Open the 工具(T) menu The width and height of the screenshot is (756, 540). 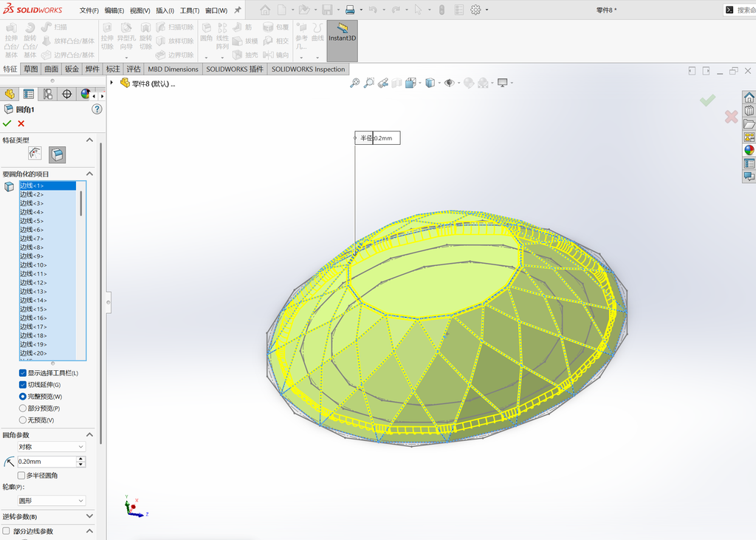coord(190,10)
